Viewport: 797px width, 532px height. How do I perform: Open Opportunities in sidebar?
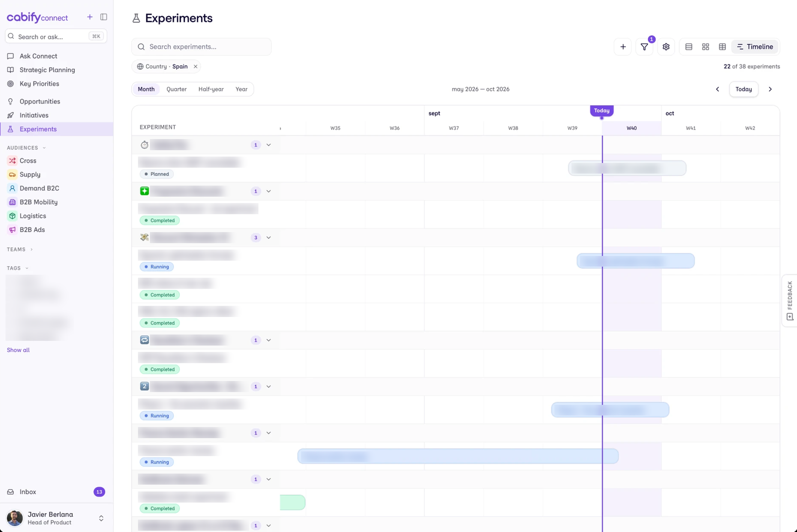click(56, 102)
